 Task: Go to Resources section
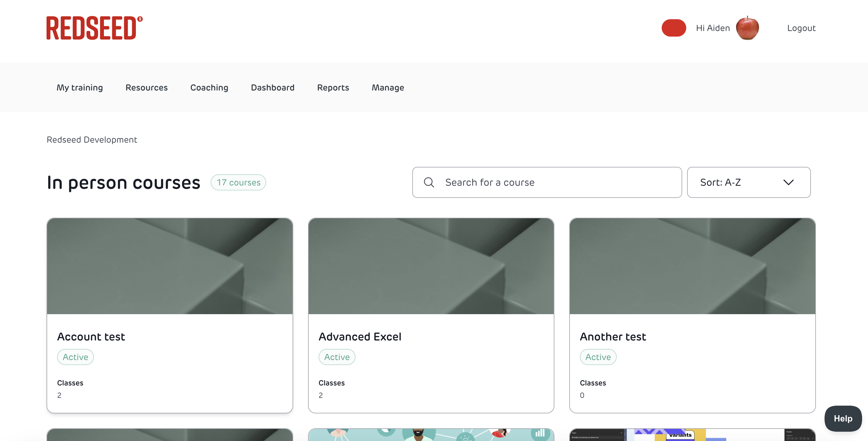coord(146,87)
